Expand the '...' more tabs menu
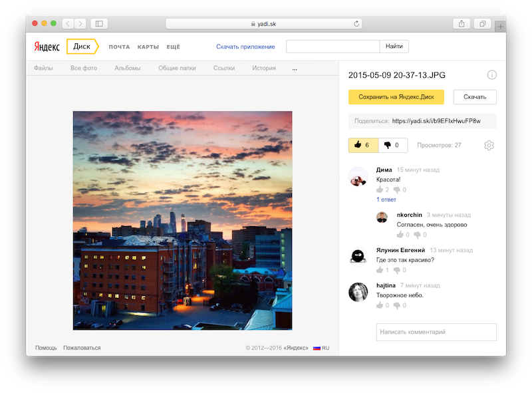 pyautogui.click(x=295, y=68)
